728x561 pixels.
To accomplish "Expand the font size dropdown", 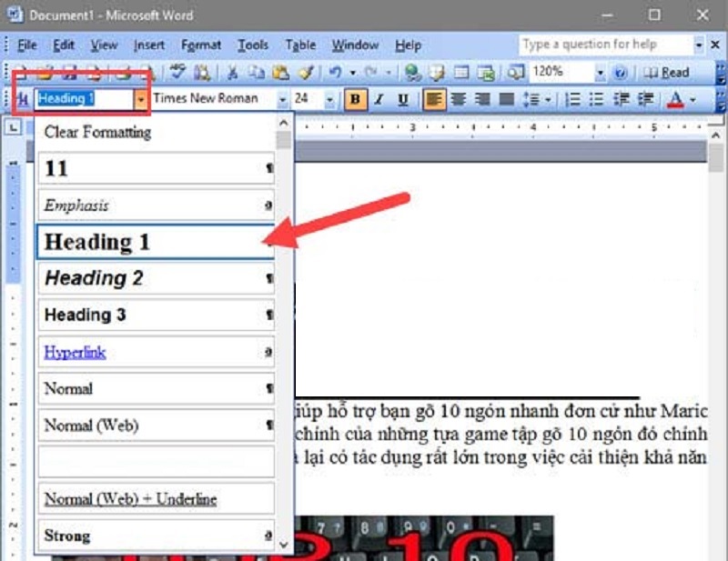I will coord(329,99).
